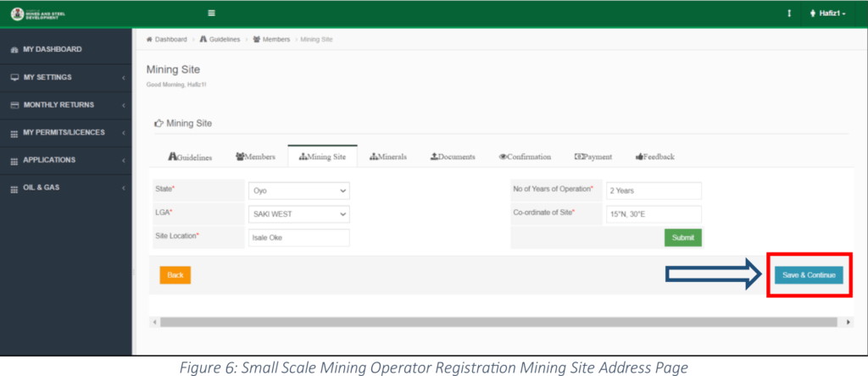Open My Dashboard in the sidebar
The image size is (868, 376).
click(x=52, y=49)
